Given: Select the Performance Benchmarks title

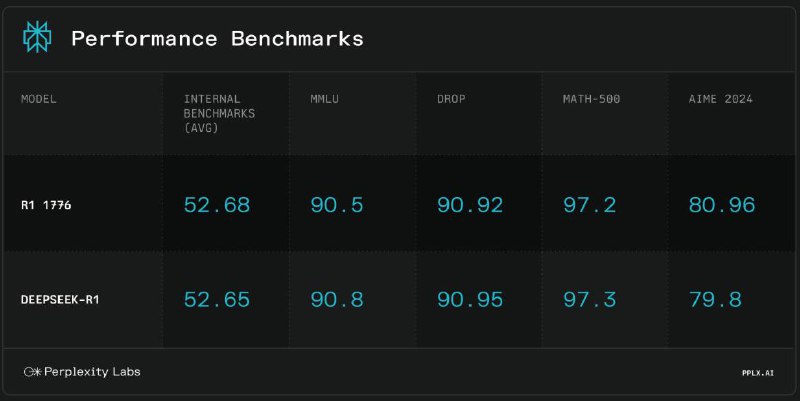Looking at the screenshot, I should (x=217, y=39).
